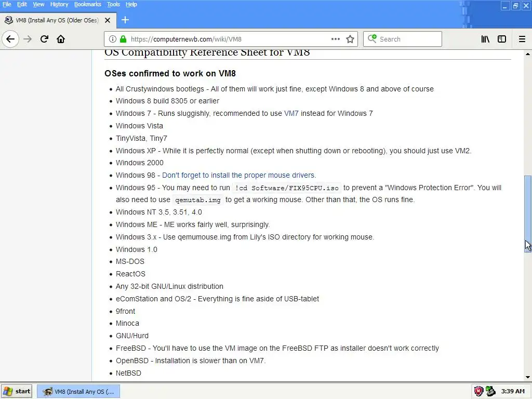Go back to the previous page
Image resolution: width=532 pixels, height=399 pixels.
(10, 39)
